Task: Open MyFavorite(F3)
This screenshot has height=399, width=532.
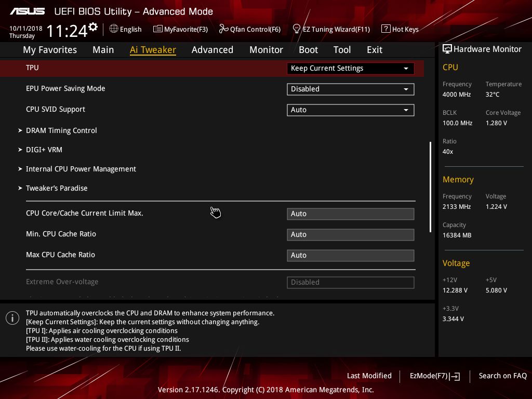Action: 180,29
